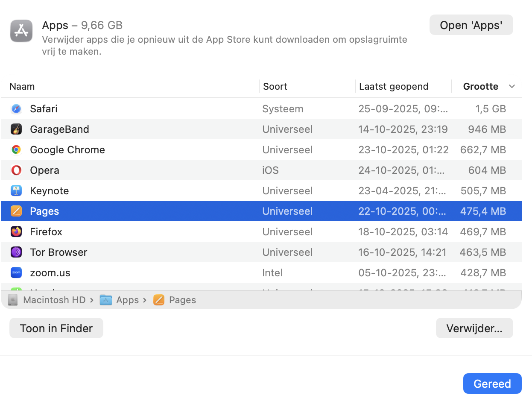
Task: Click the Opera browser icon
Action: click(x=16, y=170)
